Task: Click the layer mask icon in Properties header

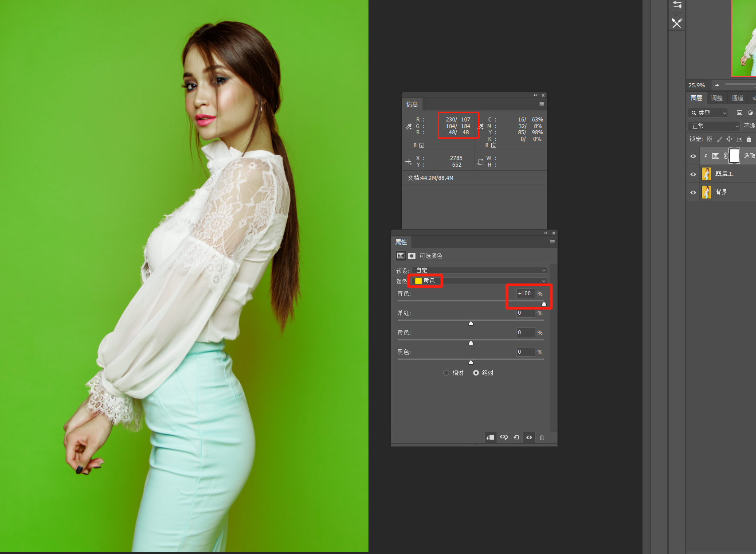Action: coord(411,256)
